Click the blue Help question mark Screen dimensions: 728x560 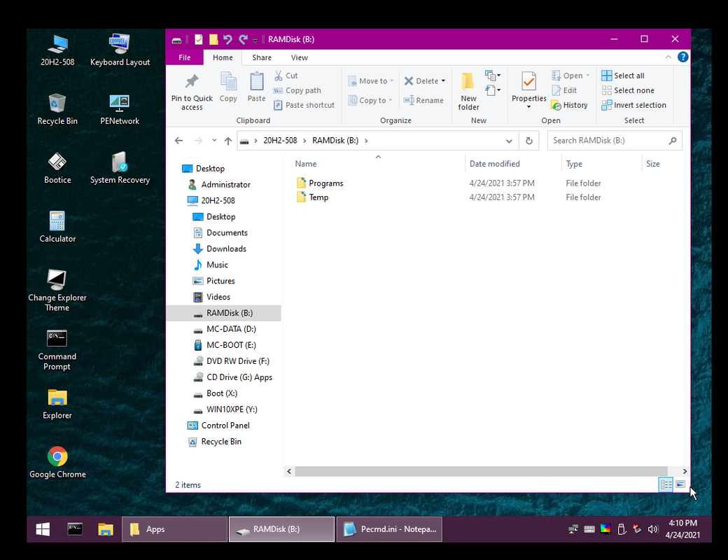point(682,57)
